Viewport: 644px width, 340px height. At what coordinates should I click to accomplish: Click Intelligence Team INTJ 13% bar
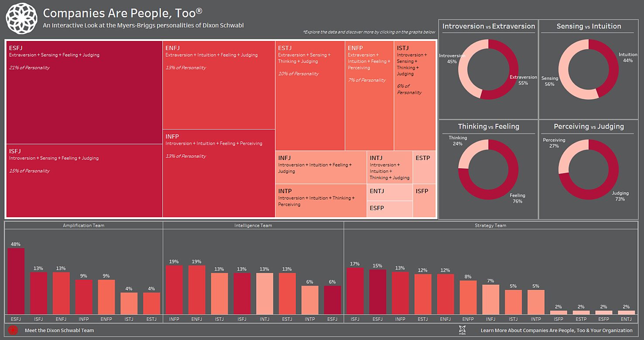(x=264, y=293)
